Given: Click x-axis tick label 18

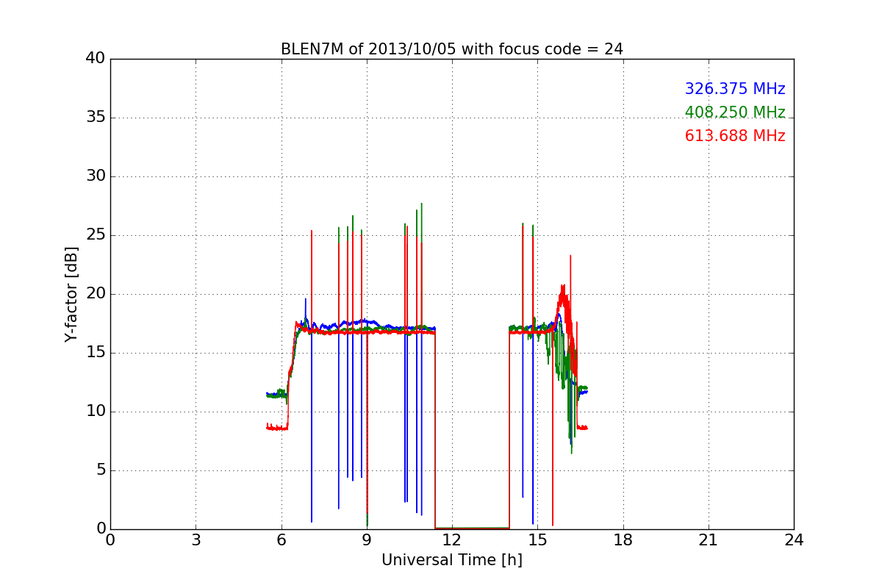Looking at the screenshot, I should tap(623, 540).
